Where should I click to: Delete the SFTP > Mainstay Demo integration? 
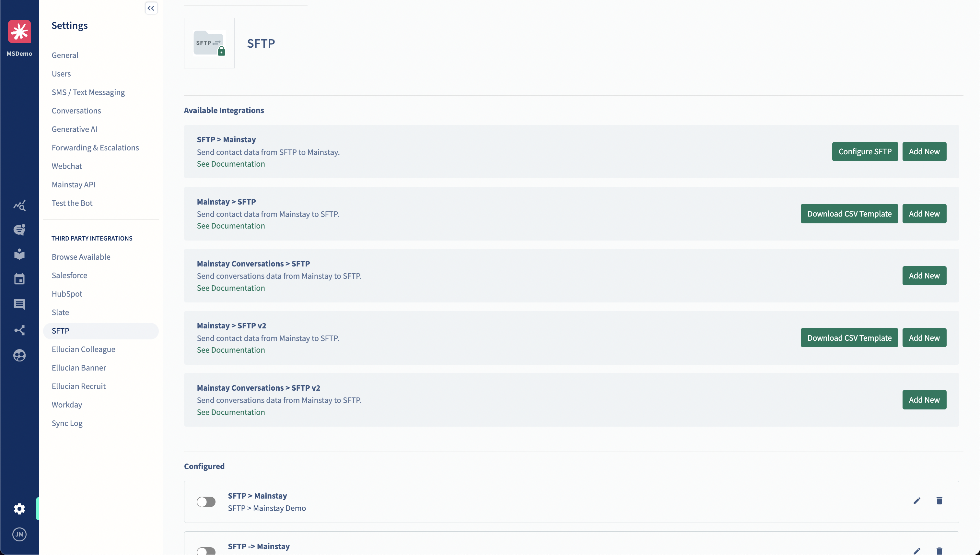[x=939, y=501]
